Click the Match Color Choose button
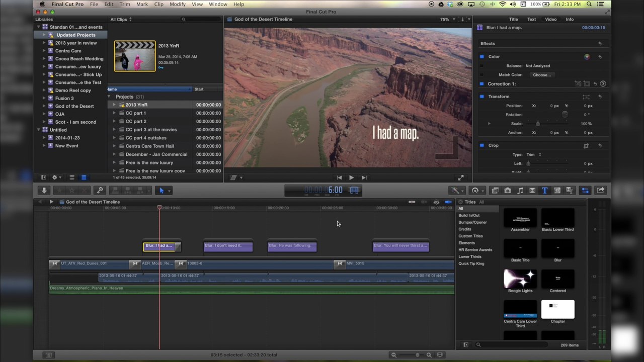644x362 pixels. 542,75
